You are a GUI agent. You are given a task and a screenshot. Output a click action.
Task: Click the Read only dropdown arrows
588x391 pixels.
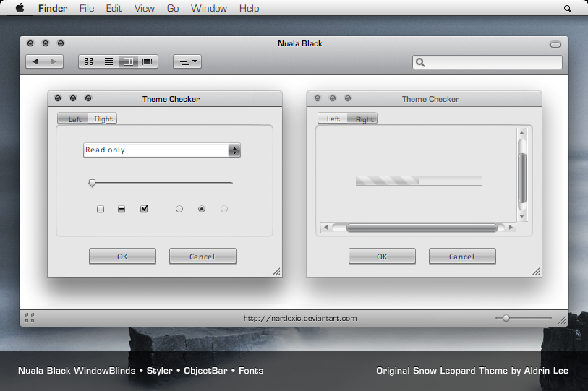pyautogui.click(x=234, y=150)
